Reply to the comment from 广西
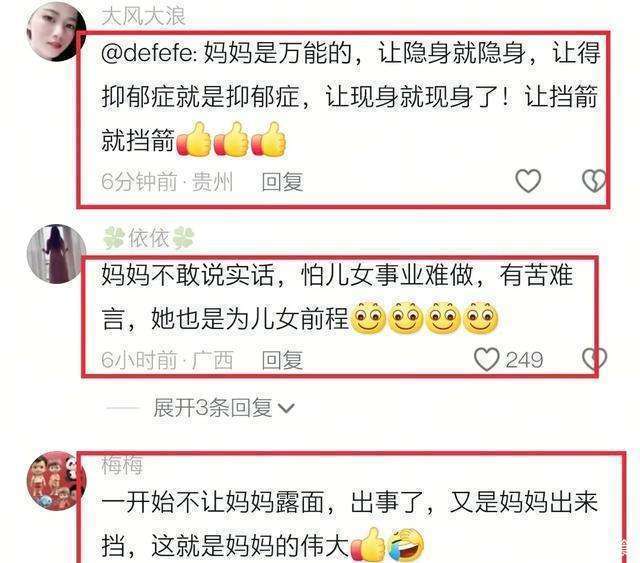 pos(282,360)
